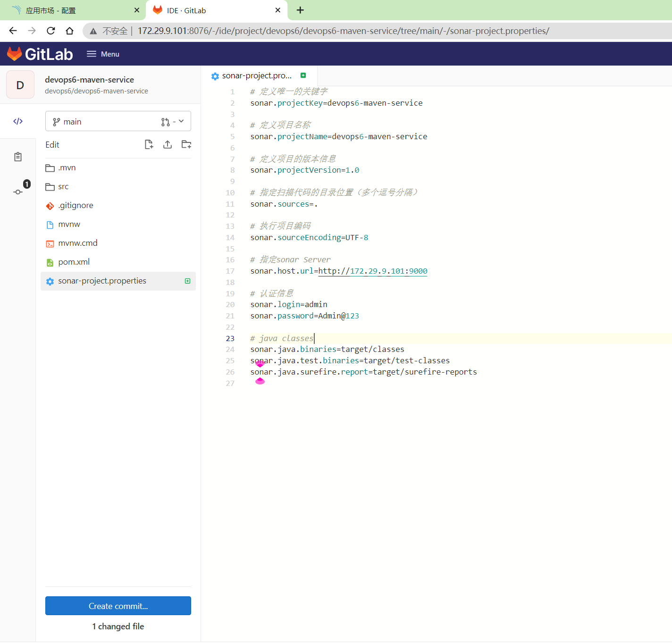The image size is (672, 643).
Task: Place cursor on sonar.projectKey line
Action: [x=336, y=103]
